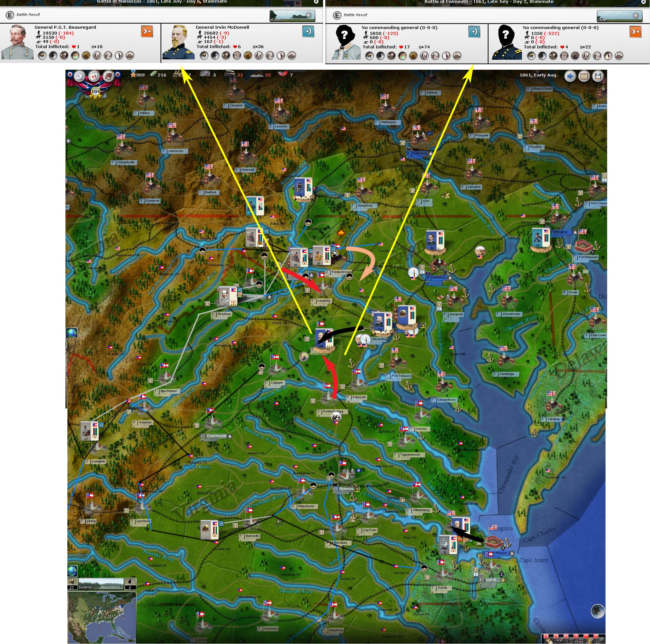Click Union orange offensive posture icon in Falmouth report

click(636, 32)
